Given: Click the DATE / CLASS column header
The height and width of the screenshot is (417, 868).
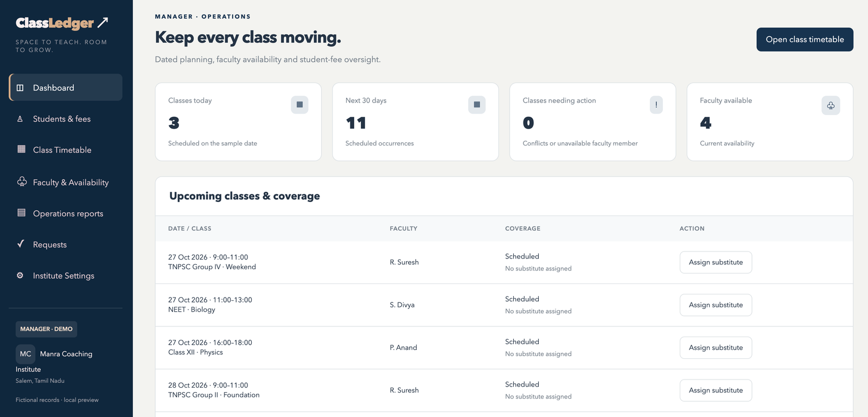Looking at the screenshot, I should click(x=190, y=229).
